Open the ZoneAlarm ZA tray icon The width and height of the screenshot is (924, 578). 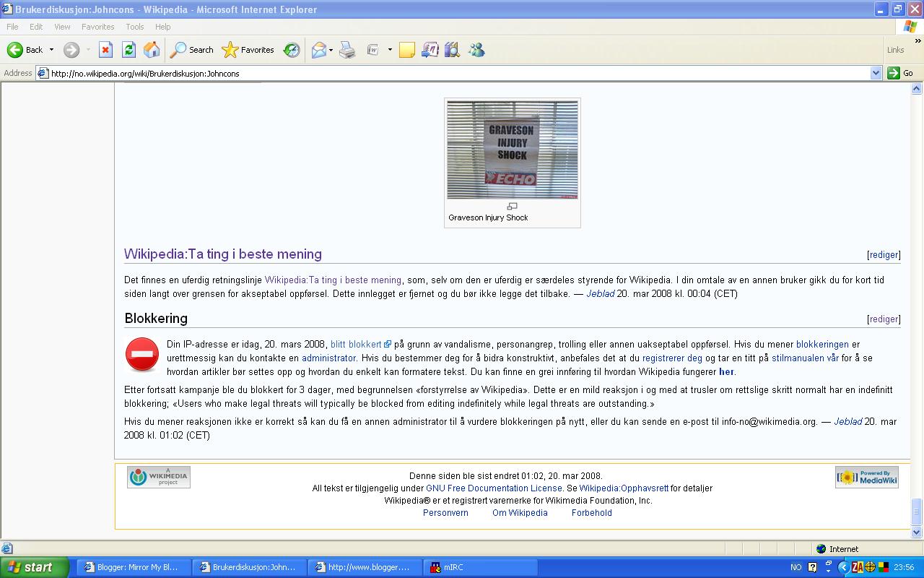858,567
